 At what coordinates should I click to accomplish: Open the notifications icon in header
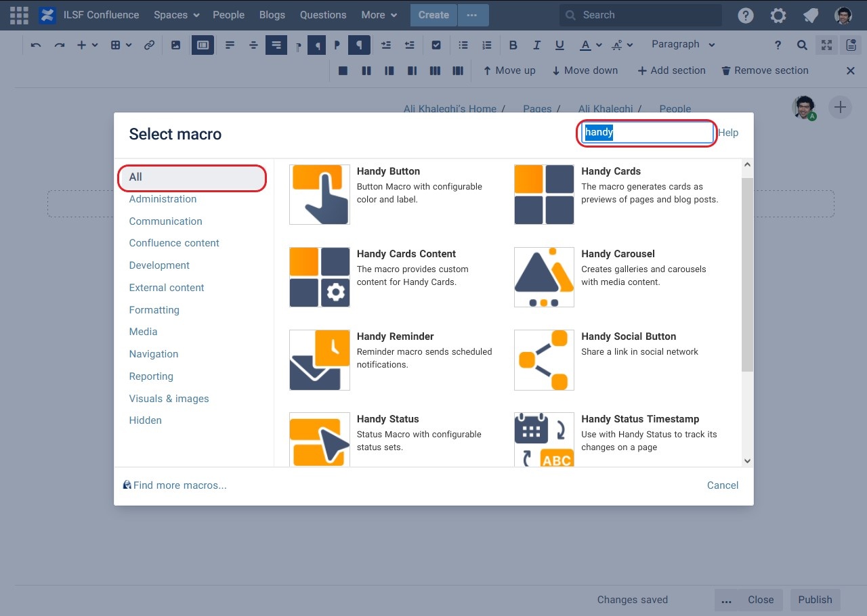click(x=810, y=15)
